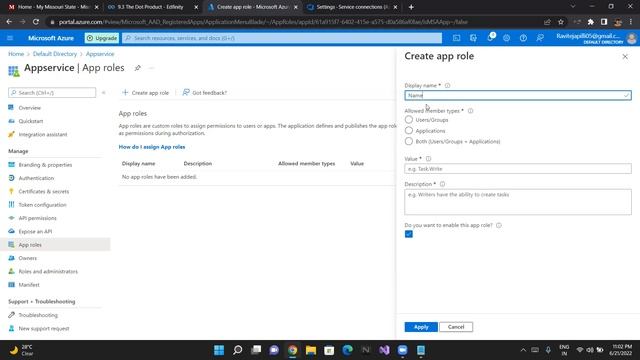
Task: Select Both (Users/Groups + Applications) option
Action: click(409, 141)
